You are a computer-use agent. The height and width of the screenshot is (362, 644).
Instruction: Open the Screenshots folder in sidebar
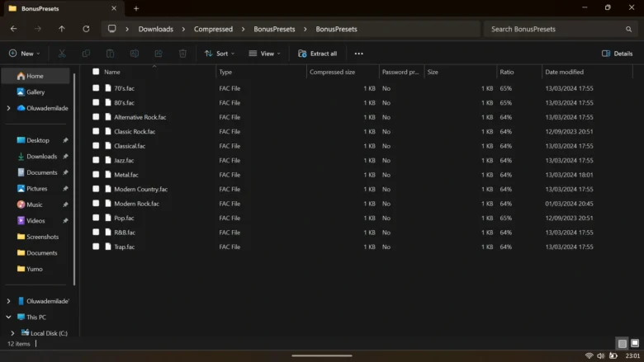tap(42, 237)
